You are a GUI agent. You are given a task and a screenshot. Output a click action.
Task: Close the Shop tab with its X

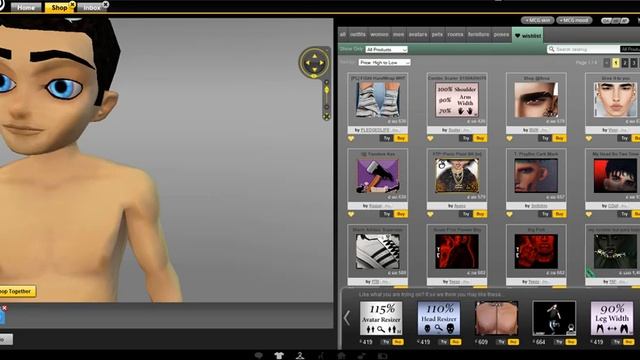click(x=72, y=4)
